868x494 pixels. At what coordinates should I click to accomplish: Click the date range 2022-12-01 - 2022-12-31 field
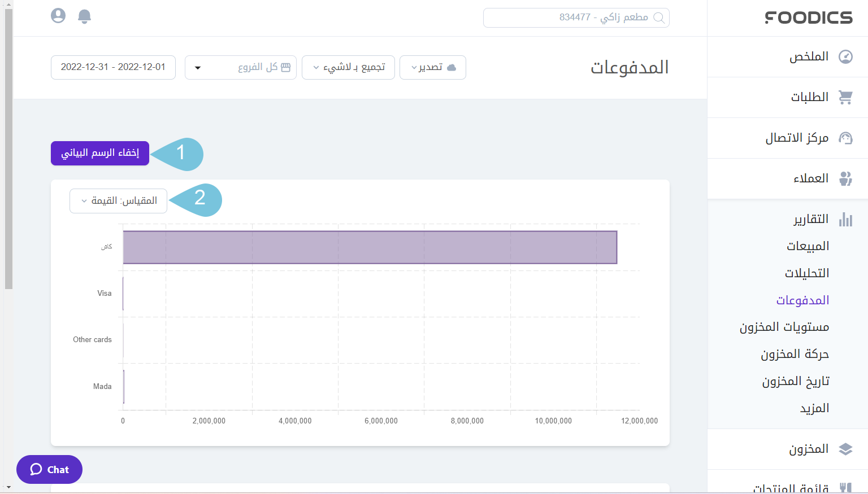coord(113,67)
